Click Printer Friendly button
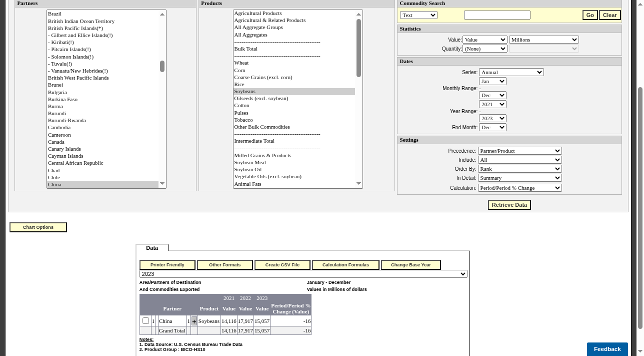The height and width of the screenshot is (356, 644). tap(167, 265)
